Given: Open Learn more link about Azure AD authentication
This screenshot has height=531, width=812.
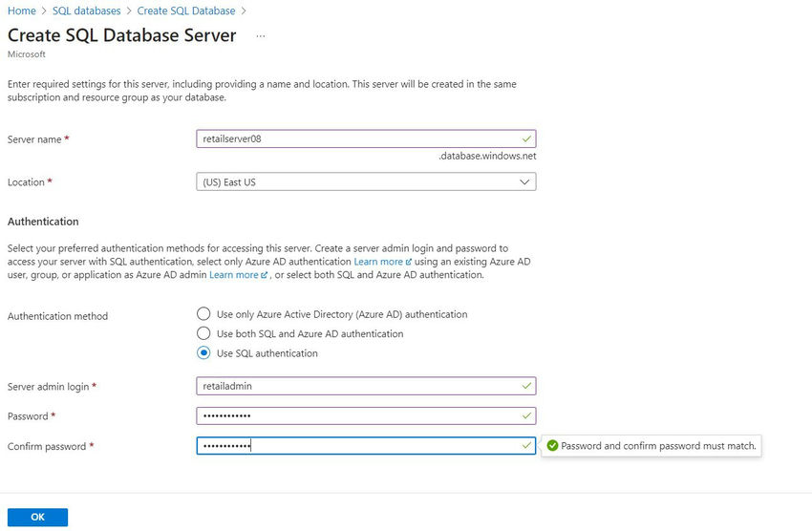Looking at the screenshot, I should click(378, 262).
